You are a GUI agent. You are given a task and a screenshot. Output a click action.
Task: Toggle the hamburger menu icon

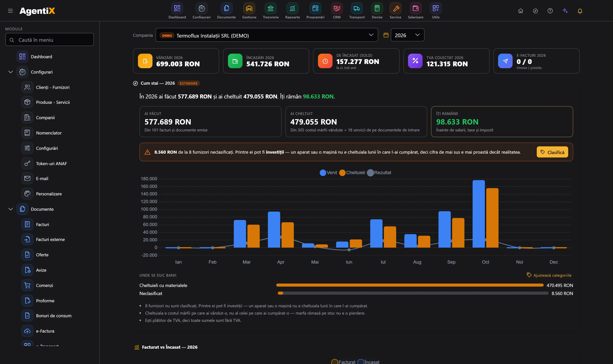tap(10, 11)
